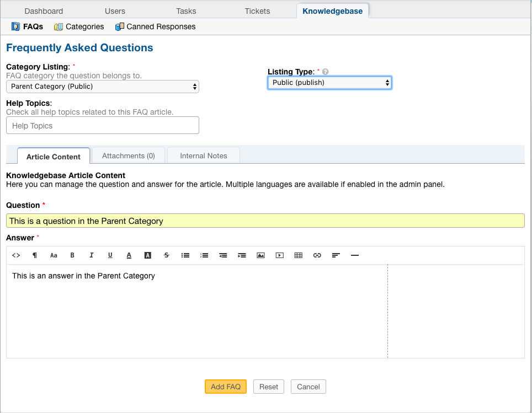Viewport: 532px width, 413px height.
Task: Insert a hyperlink in the answer
Action: (317, 255)
